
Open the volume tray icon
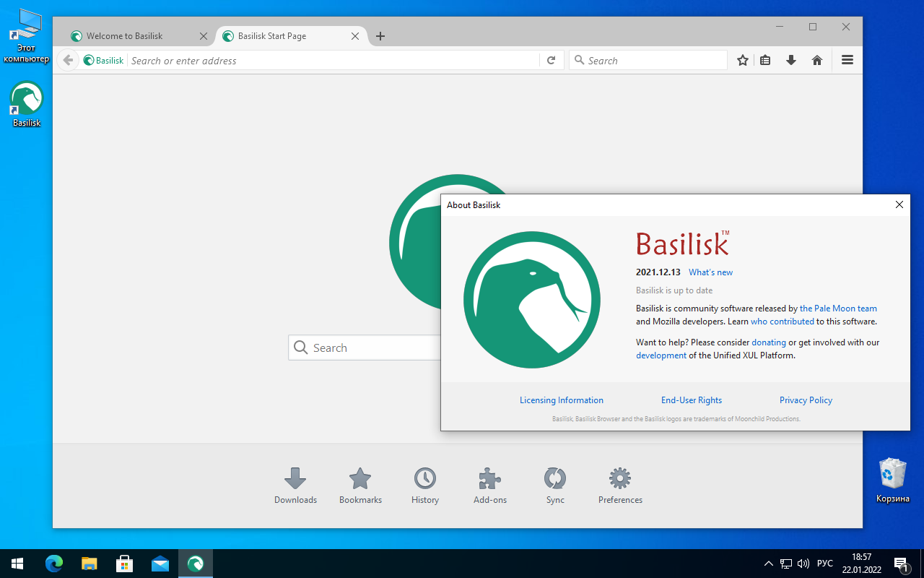pos(803,564)
